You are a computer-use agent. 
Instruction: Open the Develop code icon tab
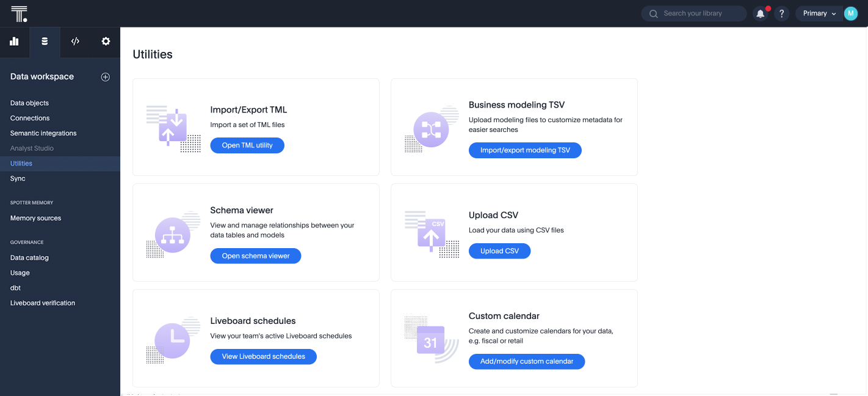pos(75,42)
